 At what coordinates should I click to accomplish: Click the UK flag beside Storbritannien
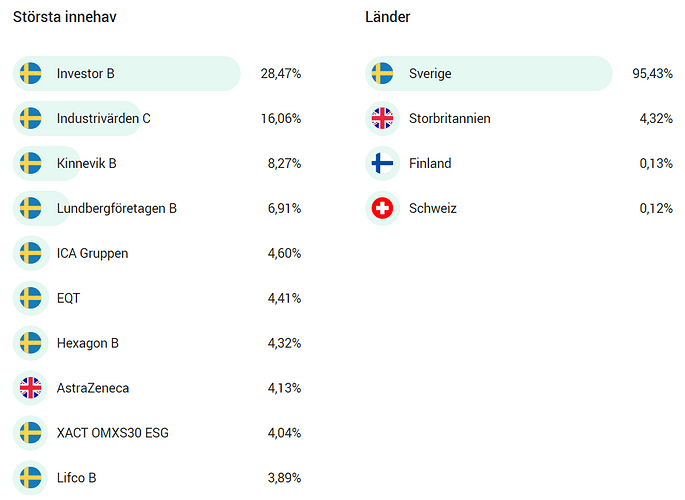click(x=382, y=118)
